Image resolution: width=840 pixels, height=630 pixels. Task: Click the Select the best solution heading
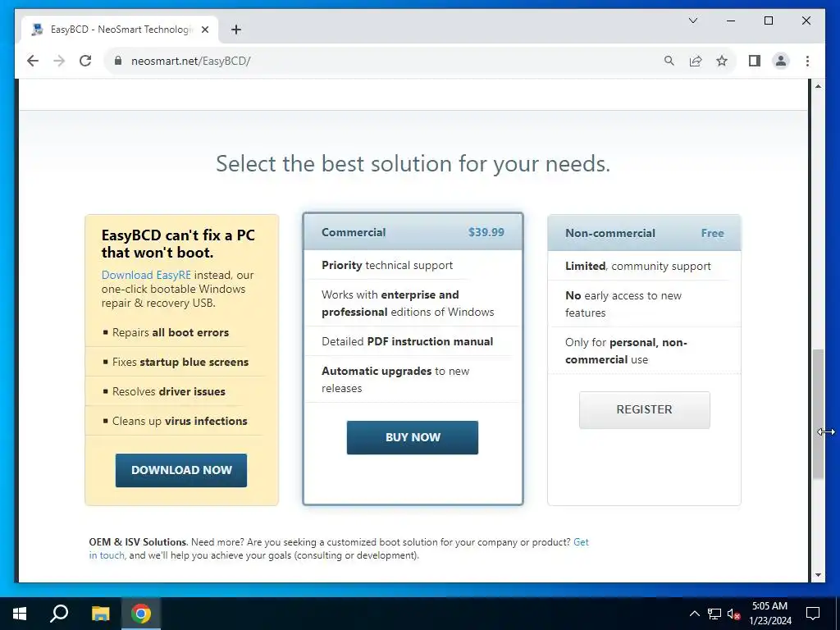point(413,163)
